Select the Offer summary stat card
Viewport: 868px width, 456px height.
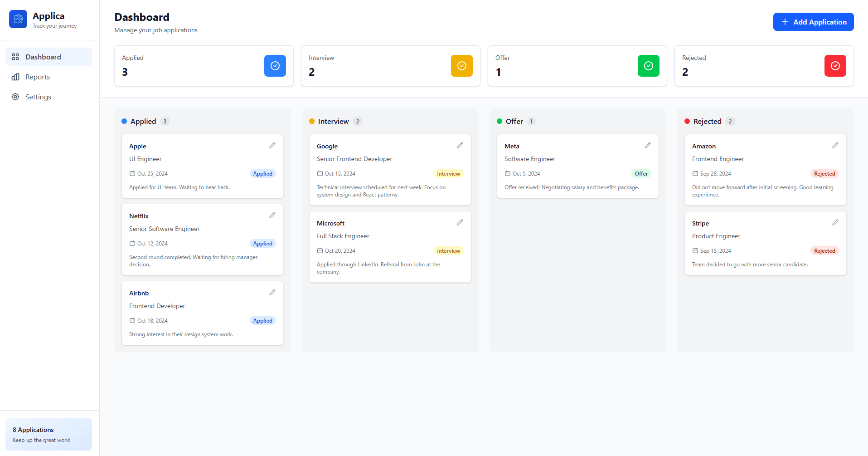coord(577,66)
